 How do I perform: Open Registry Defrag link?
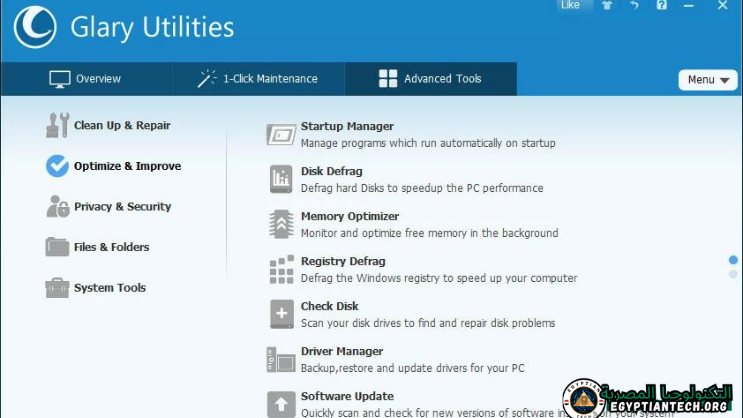343,262
